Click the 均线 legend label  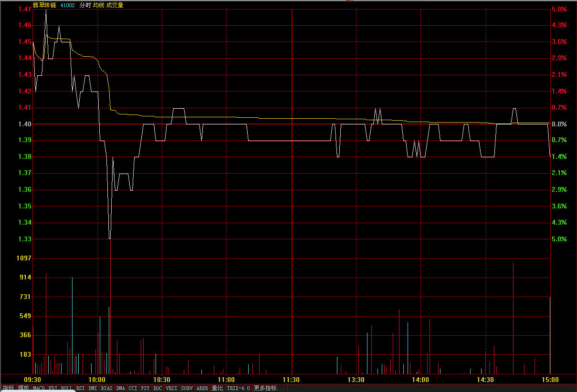98,5
